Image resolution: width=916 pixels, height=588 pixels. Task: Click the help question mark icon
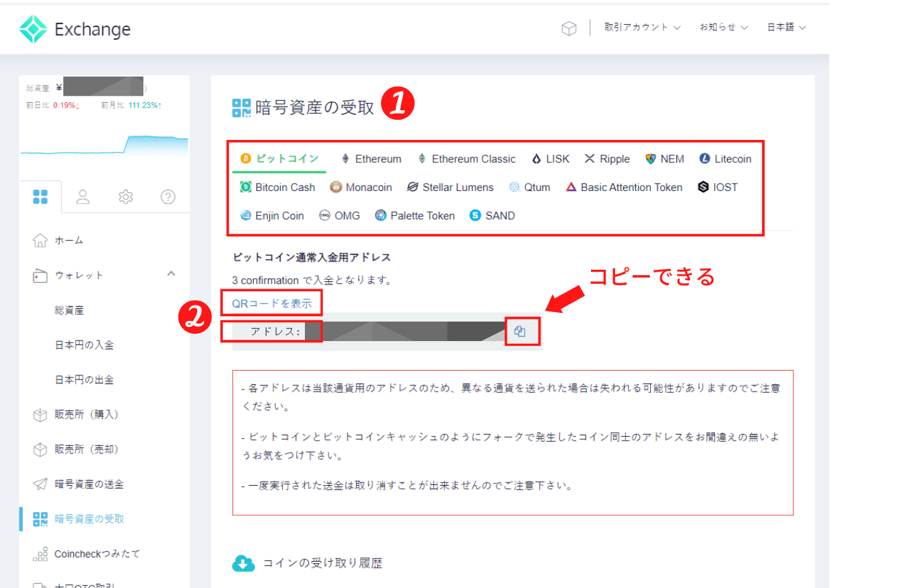pyautogui.click(x=168, y=197)
